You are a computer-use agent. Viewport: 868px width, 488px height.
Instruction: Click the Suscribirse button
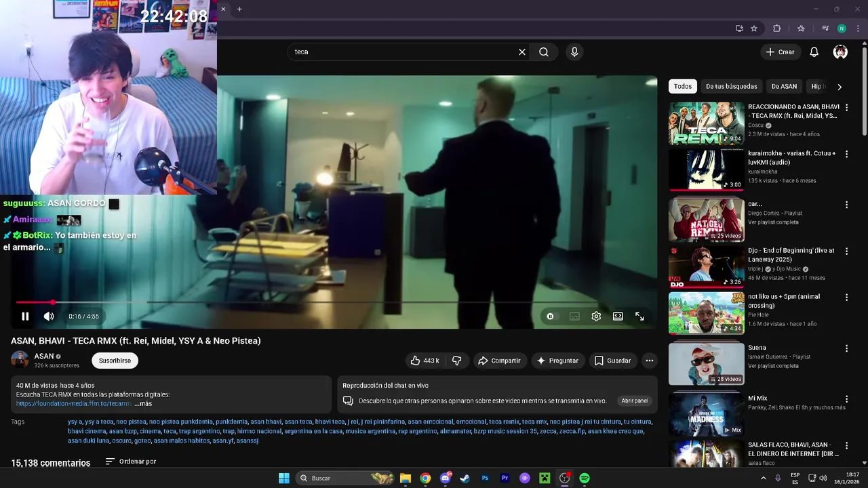point(115,361)
